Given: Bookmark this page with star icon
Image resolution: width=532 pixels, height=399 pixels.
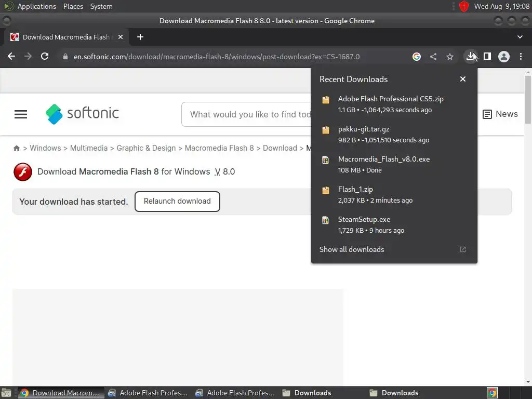Looking at the screenshot, I should click(450, 57).
